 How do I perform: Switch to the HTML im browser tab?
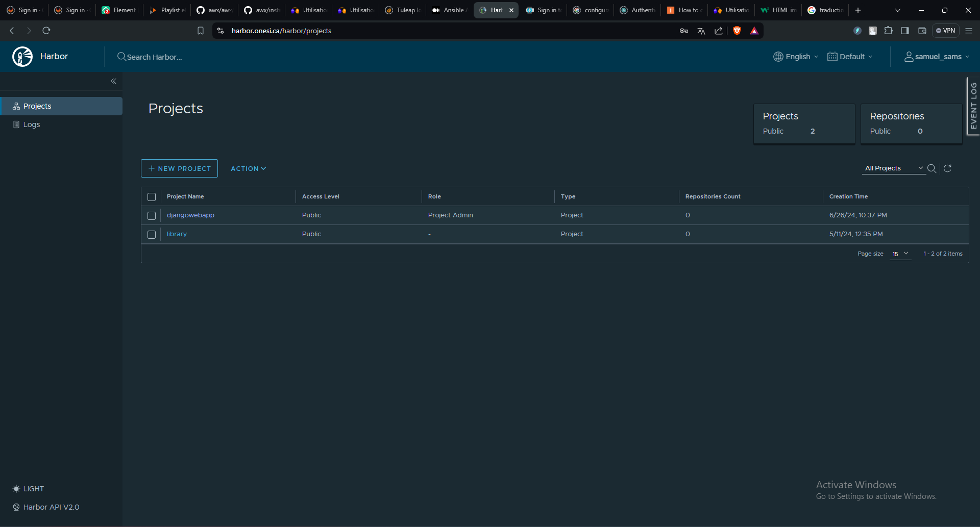778,10
